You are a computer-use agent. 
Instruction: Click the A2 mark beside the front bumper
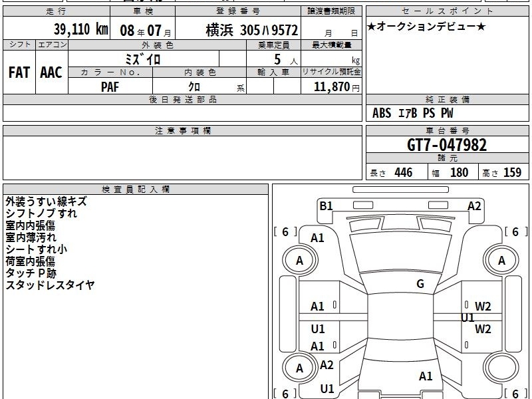tap(474, 206)
